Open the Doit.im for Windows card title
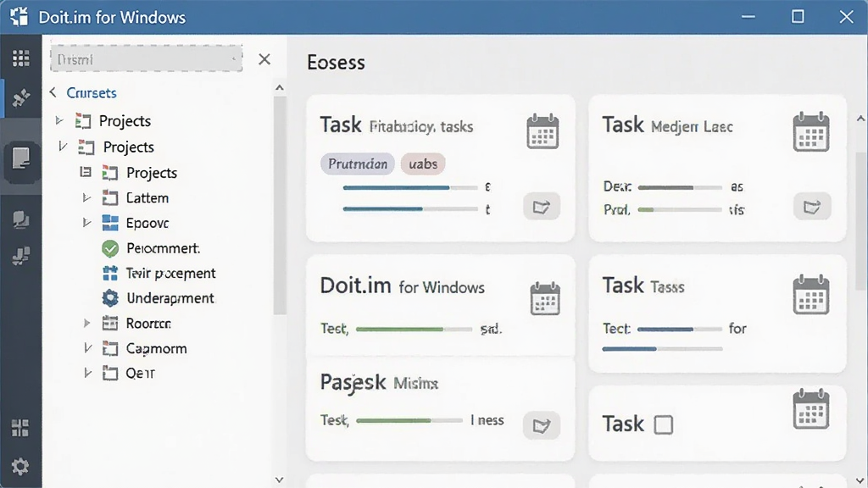The image size is (868, 488). pos(403,286)
